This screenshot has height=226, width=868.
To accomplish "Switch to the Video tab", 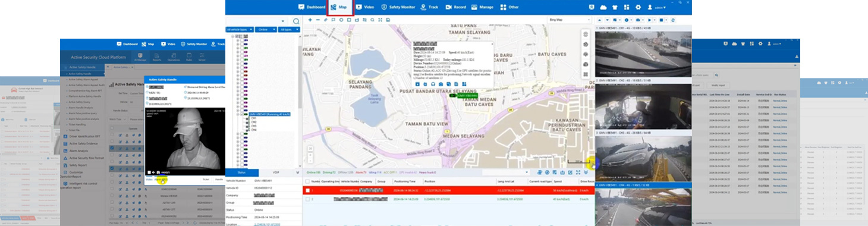I will pos(364,7).
